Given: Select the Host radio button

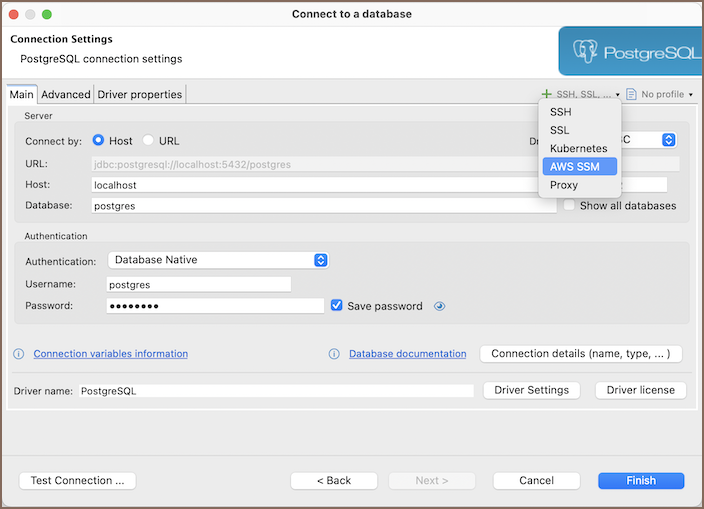Looking at the screenshot, I should click(99, 141).
